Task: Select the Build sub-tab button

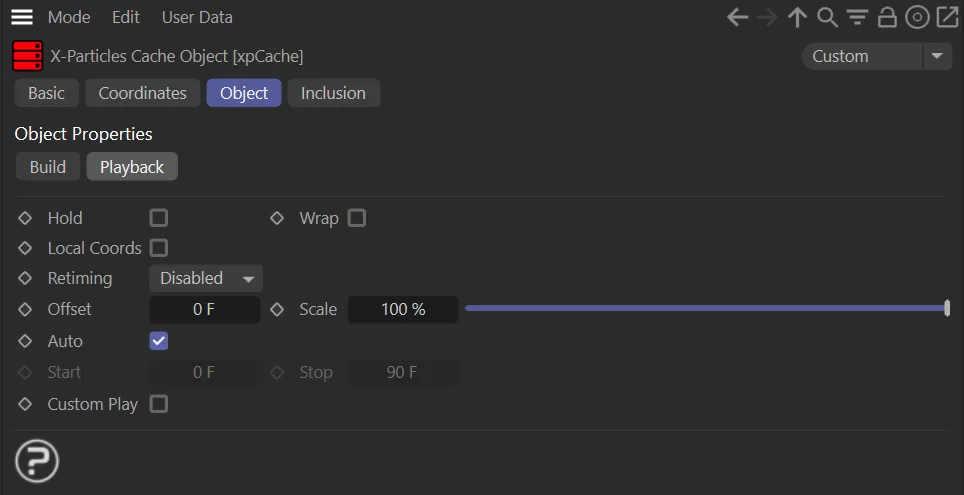Action: click(48, 167)
